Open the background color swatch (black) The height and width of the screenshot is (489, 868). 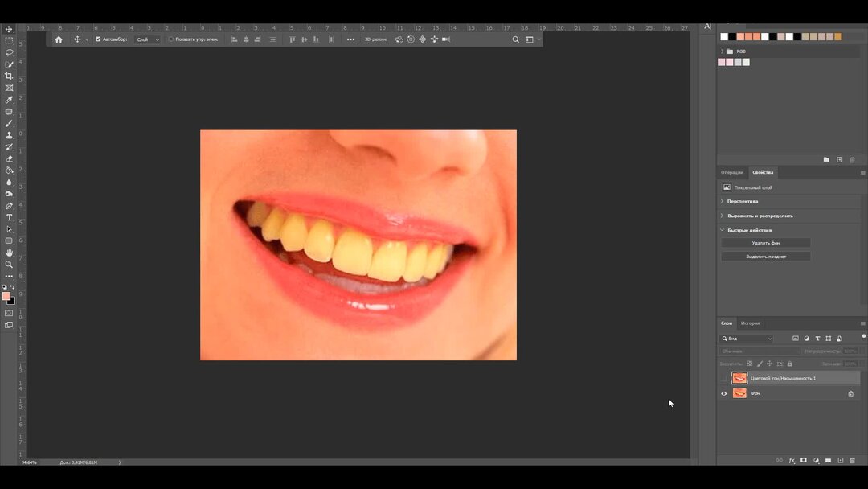12,302
